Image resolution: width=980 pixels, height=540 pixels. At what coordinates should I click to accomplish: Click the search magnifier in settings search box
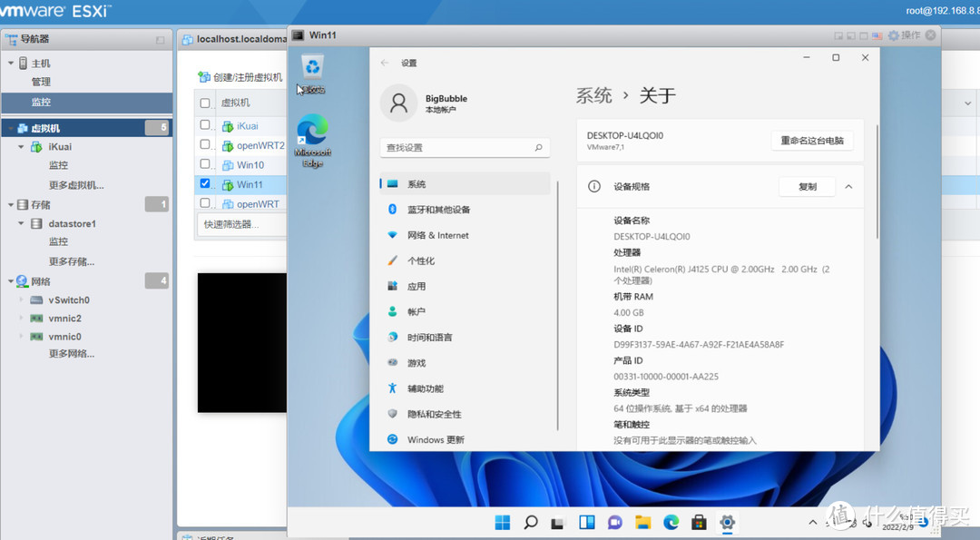(539, 148)
